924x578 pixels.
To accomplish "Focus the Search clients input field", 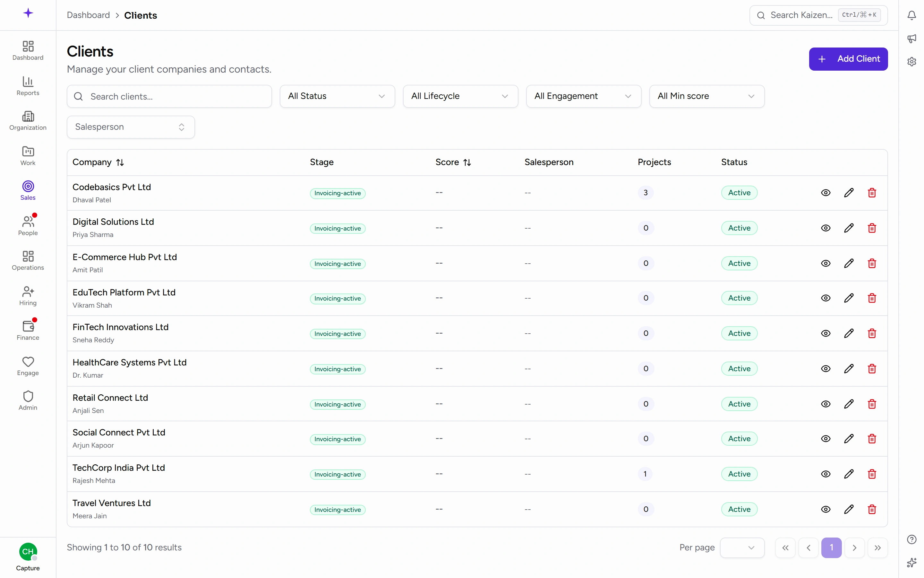I will (x=169, y=96).
